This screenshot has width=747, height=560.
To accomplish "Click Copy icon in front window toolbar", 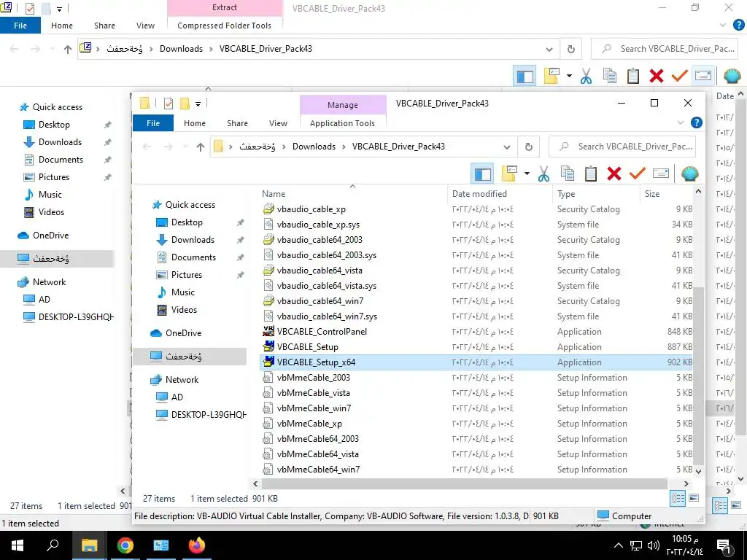I will (568, 174).
